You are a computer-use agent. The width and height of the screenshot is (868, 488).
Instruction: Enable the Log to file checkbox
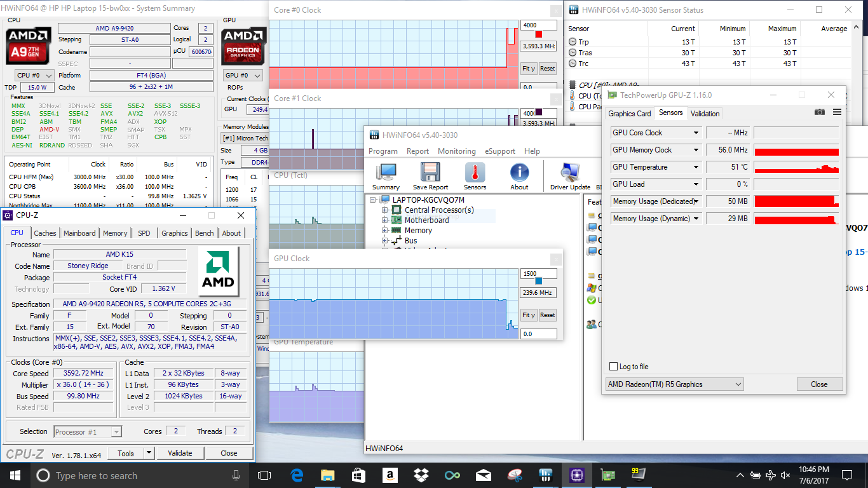[613, 367]
